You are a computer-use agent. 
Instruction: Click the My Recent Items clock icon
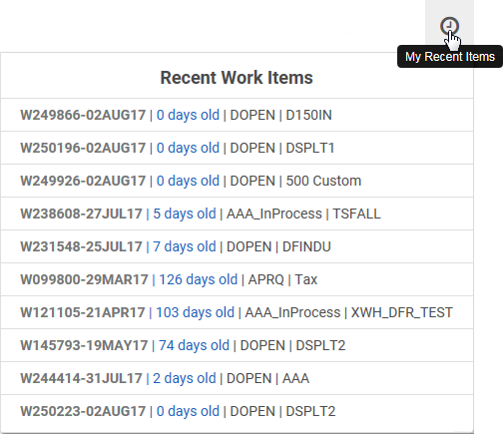[449, 26]
